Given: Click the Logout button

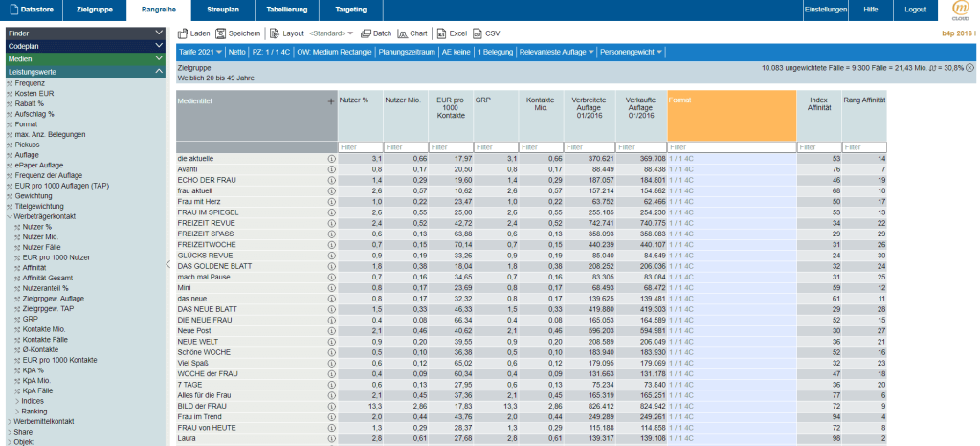Looking at the screenshot, I should pos(915,10).
